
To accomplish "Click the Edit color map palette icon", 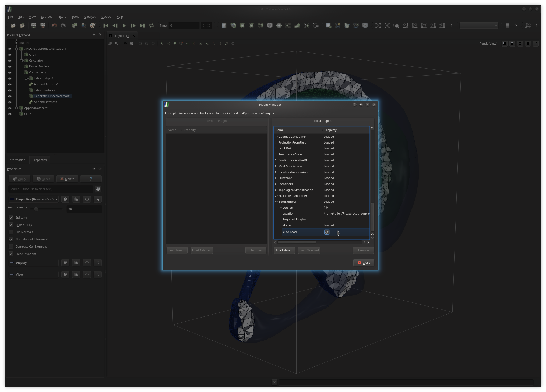I will coord(93,26).
